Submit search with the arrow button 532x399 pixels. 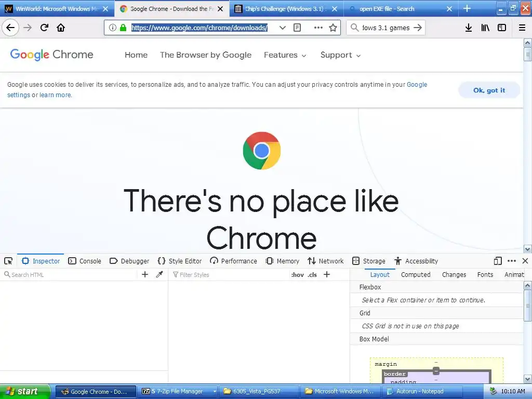pos(418,28)
